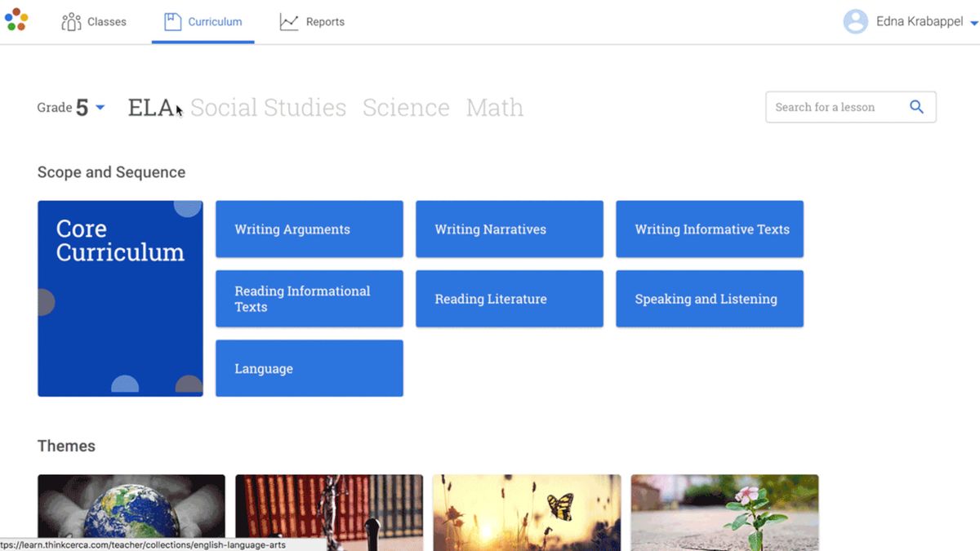Open the justice statue theme thumbnail
Image resolution: width=980 pixels, height=551 pixels.
329,513
